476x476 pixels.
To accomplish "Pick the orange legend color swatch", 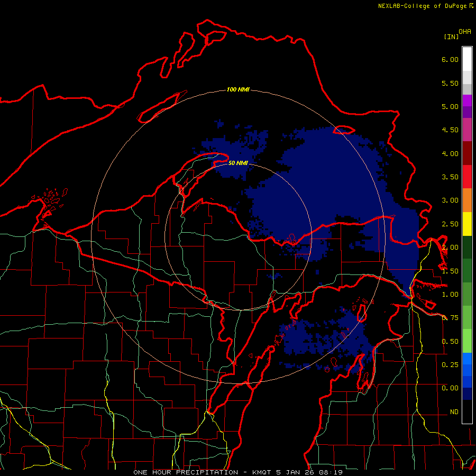I will (467, 200).
